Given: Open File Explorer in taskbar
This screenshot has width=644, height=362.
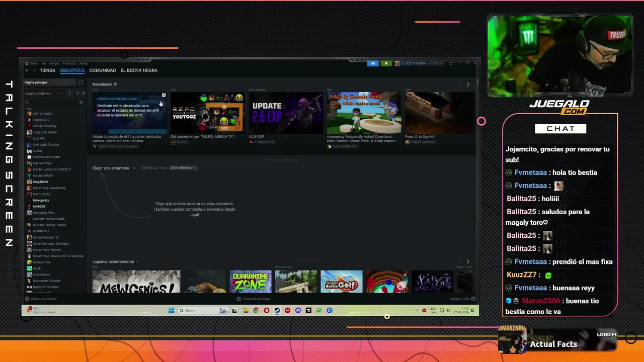Looking at the screenshot, I should pyautogui.click(x=245, y=310).
